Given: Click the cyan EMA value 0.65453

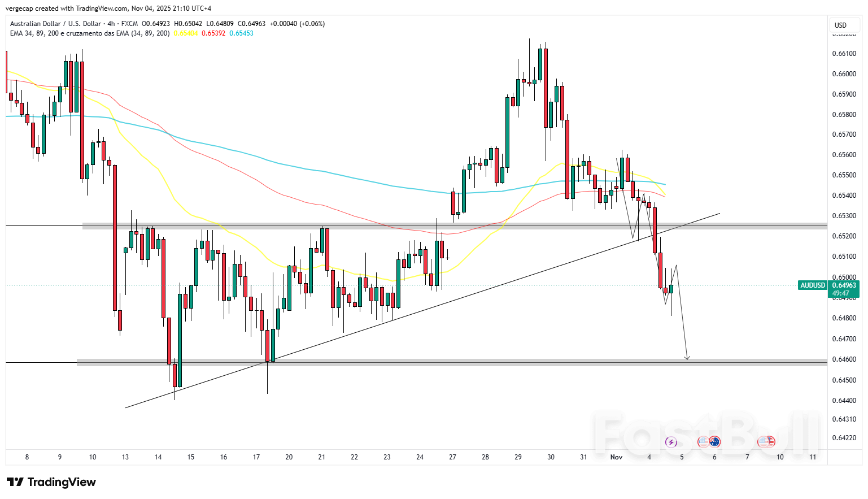Looking at the screenshot, I should [x=242, y=33].
